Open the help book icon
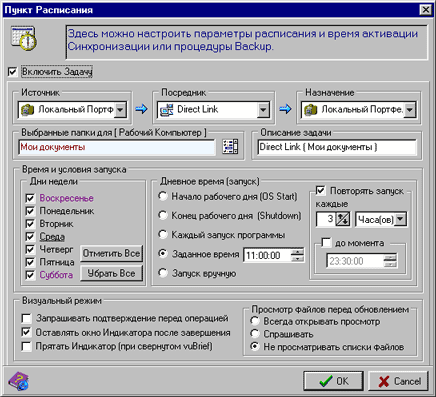436x397 pixels. click(18, 381)
